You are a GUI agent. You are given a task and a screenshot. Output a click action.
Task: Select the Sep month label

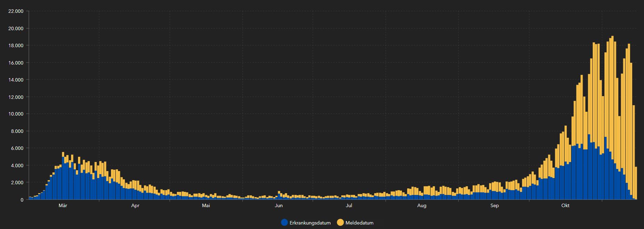495,206
